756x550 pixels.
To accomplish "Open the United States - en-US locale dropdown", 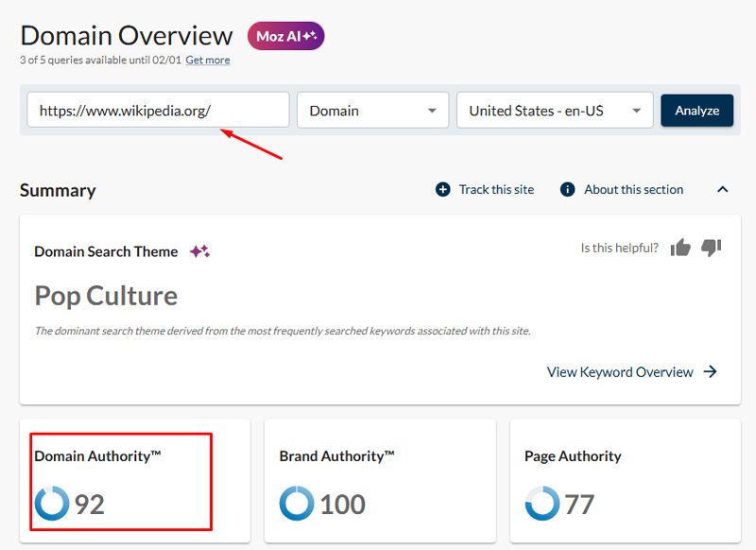I will (x=554, y=110).
